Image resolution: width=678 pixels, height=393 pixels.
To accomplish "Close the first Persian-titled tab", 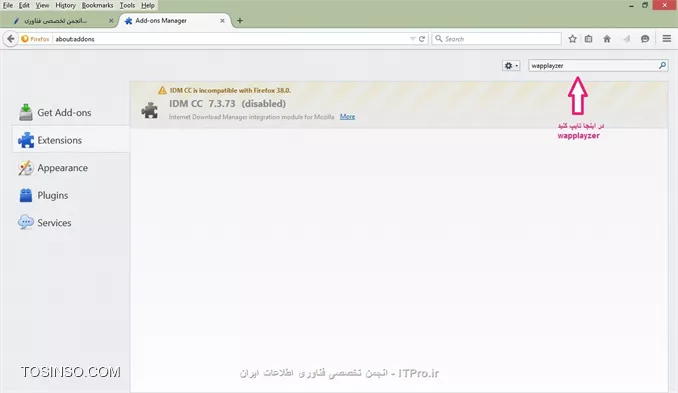I will tap(111, 21).
